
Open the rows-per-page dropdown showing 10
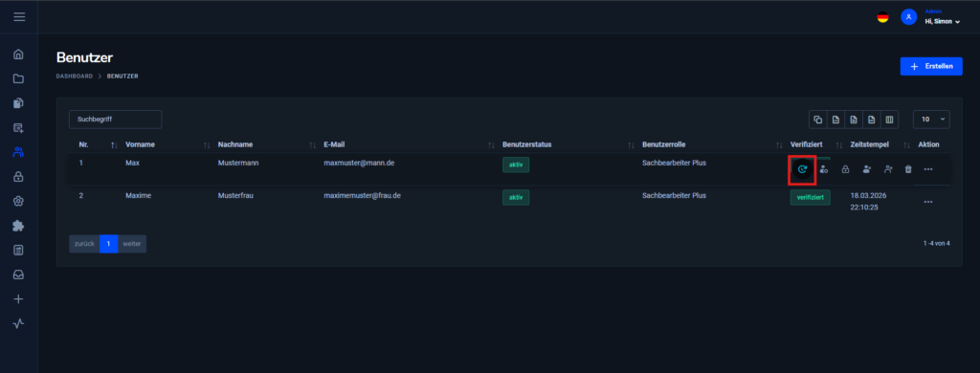(x=931, y=120)
